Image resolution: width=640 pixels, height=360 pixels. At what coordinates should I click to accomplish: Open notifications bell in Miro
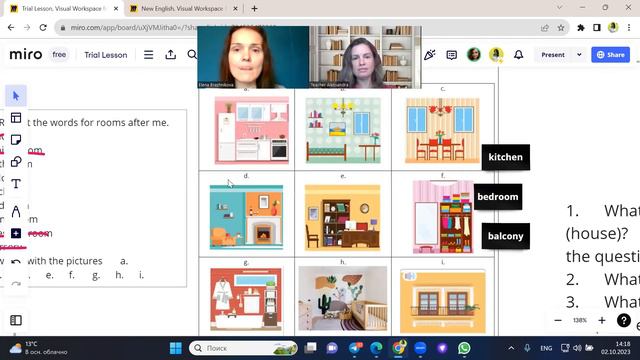[x=518, y=55]
